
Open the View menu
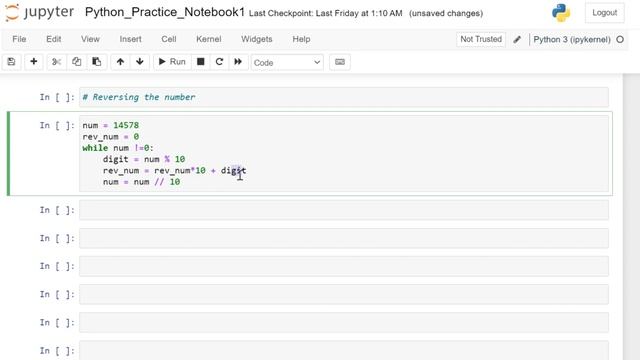click(90, 39)
